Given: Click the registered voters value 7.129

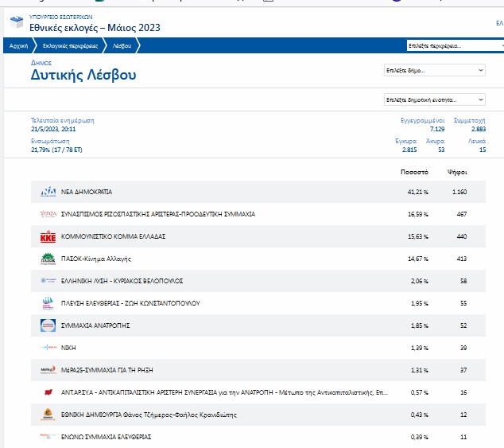Looking at the screenshot, I should [x=437, y=129].
